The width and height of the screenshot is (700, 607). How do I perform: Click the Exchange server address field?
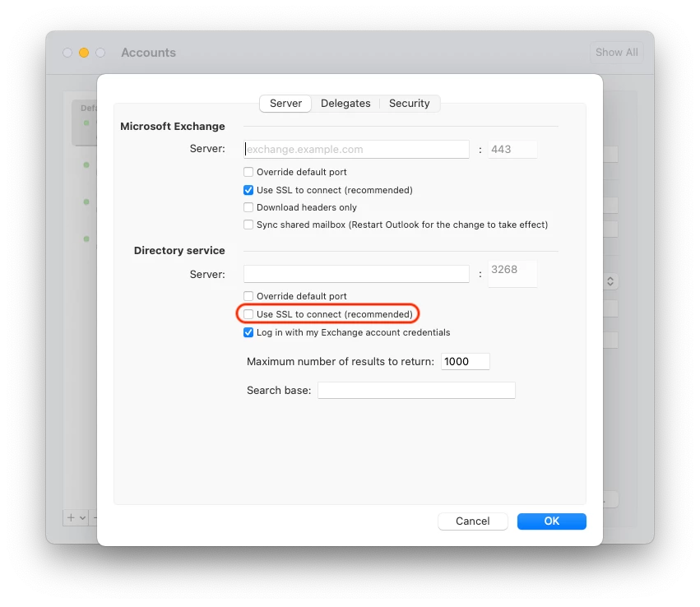pyautogui.click(x=356, y=149)
